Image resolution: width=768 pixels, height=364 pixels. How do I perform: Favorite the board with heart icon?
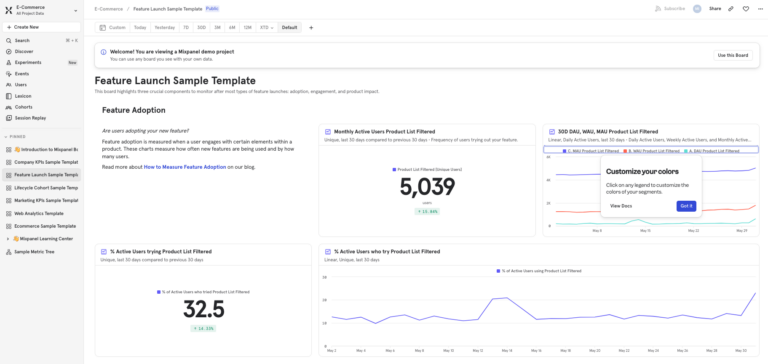(745, 9)
